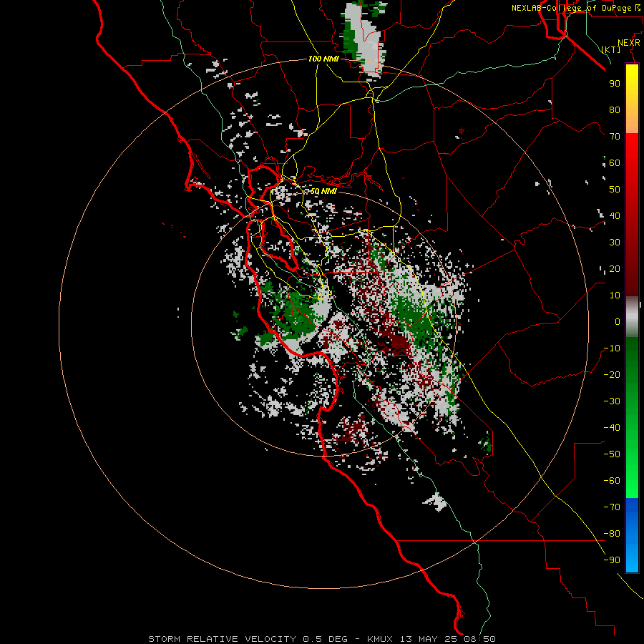The width and height of the screenshot is (644, 644).
Task: Click the positive 70 scale value
Action: click(615, 137)
